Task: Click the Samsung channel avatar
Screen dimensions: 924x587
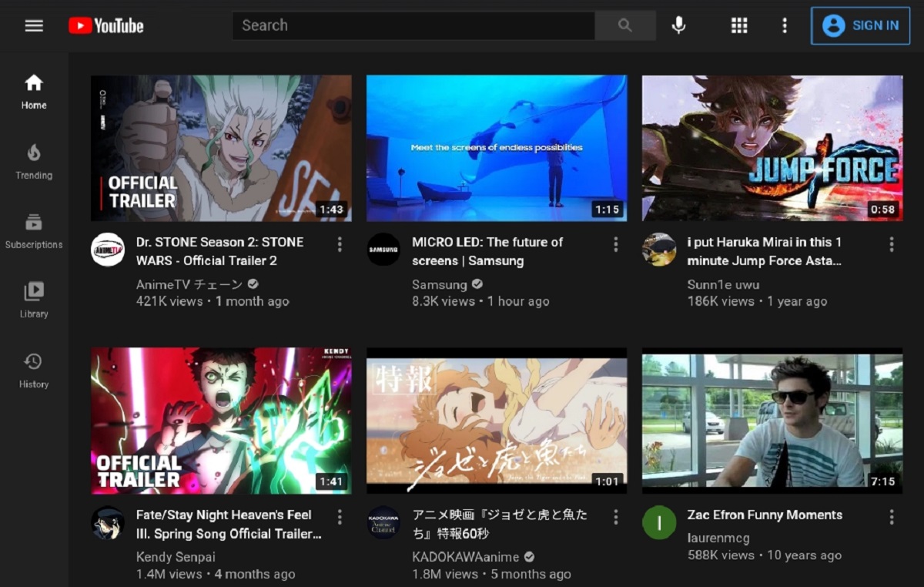Action: coord(383,250)
